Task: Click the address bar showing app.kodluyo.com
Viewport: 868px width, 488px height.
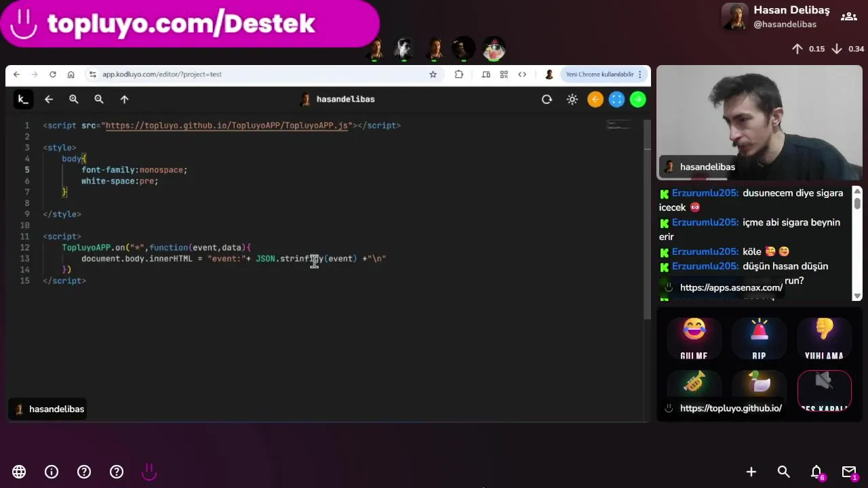Action: tap(258, 75)
